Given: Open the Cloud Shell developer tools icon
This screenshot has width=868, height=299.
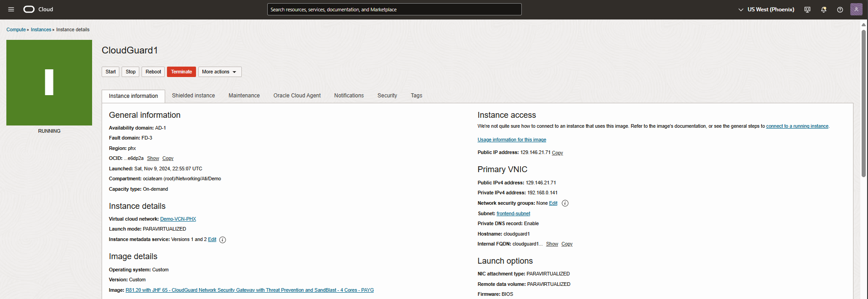Looking at the screenshot, I should coord(807,10).
